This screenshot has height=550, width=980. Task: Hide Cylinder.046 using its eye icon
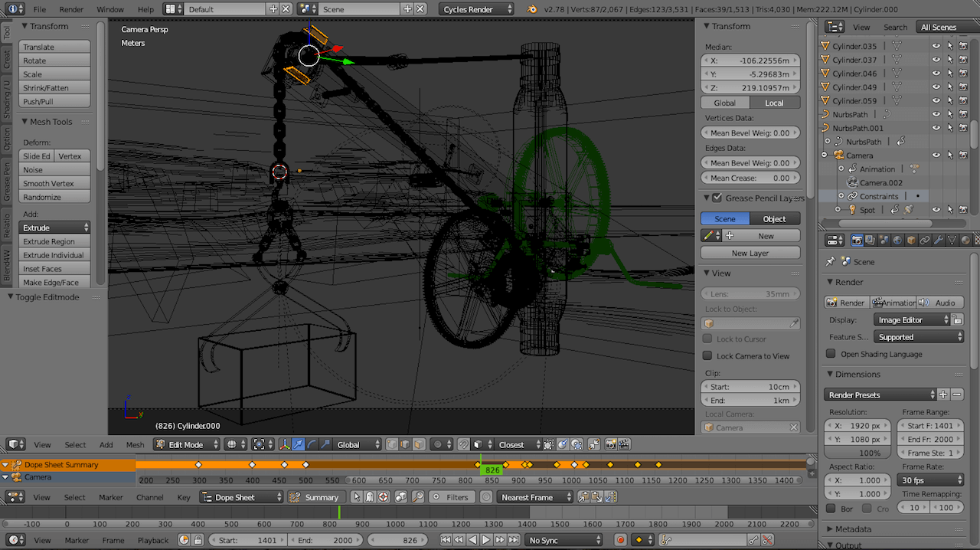pyautogui.click(x=936, y=74)
